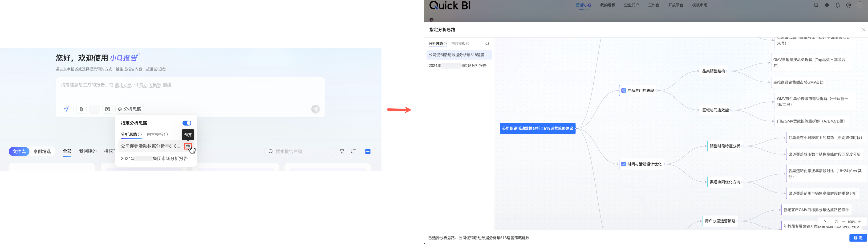Viewport: 868px width, 244px height.
Task: Click the AI sparkle wand icon
Action: 66,109
